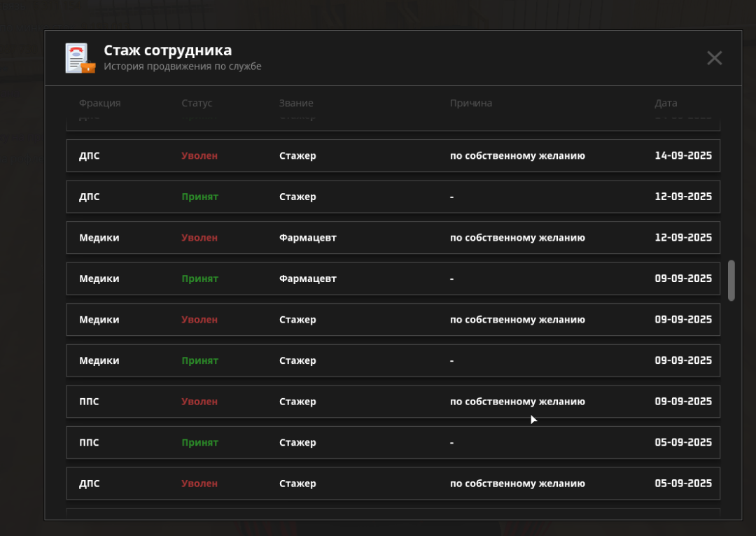This screenshot has height=536, width=756.
Task: Click the employee record document icon
Action: (x=80, y=58)
